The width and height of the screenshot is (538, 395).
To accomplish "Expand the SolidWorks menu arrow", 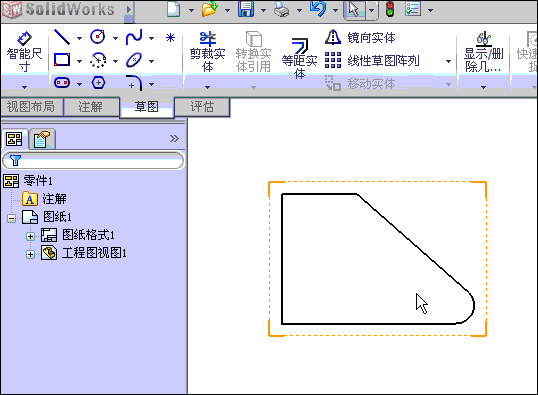I will [x=129, y=10].
